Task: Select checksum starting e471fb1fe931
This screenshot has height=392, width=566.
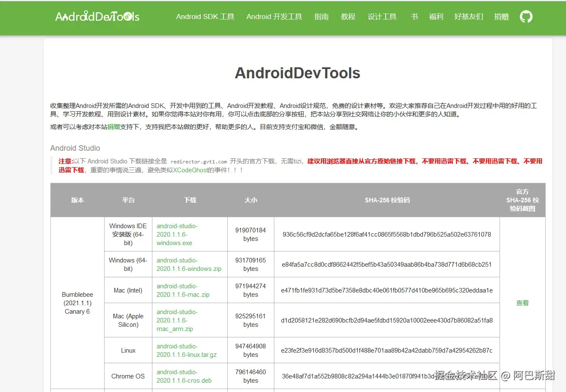Action: point(387,290)
